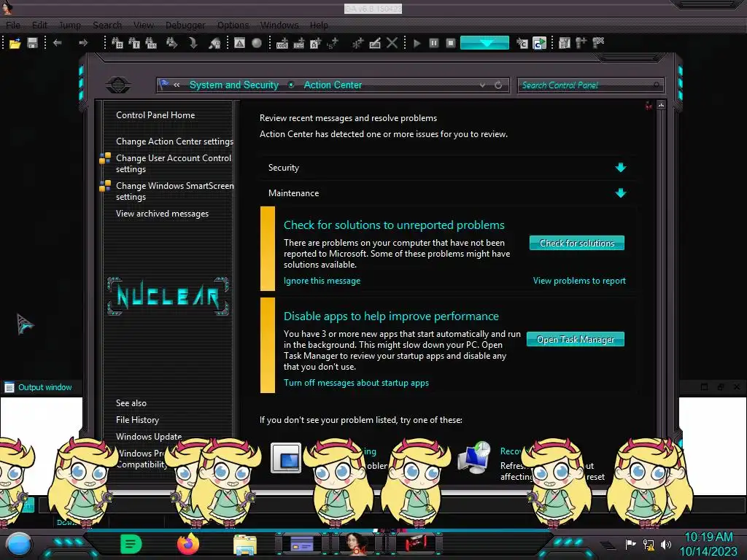The image size is (747, 560).
Task: Click the document list toolbar icon
Action: (x=565, y=43)
